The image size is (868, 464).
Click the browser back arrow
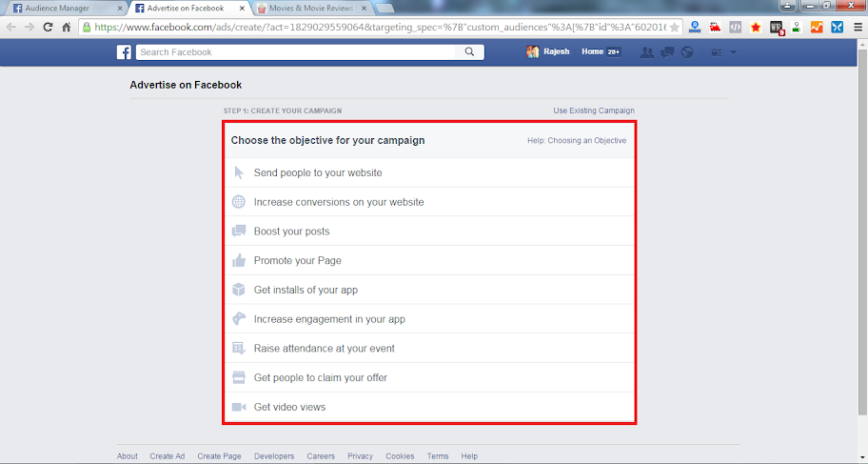11,27
